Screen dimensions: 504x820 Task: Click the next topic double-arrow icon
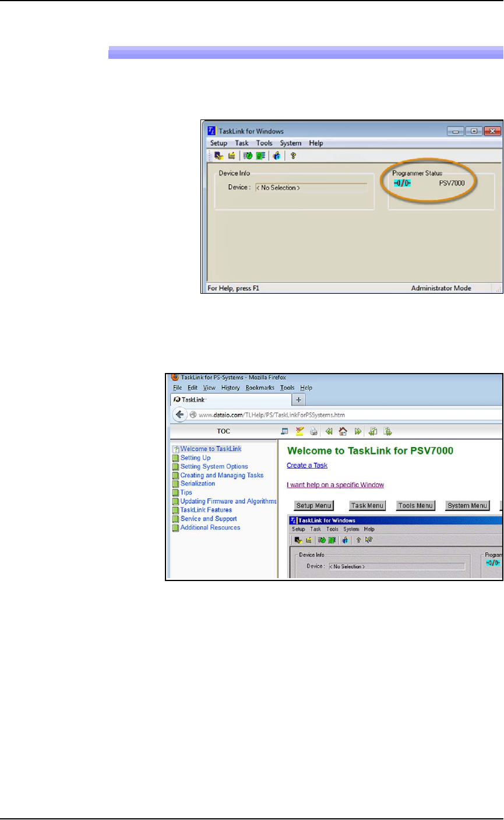tap(358, 432)
